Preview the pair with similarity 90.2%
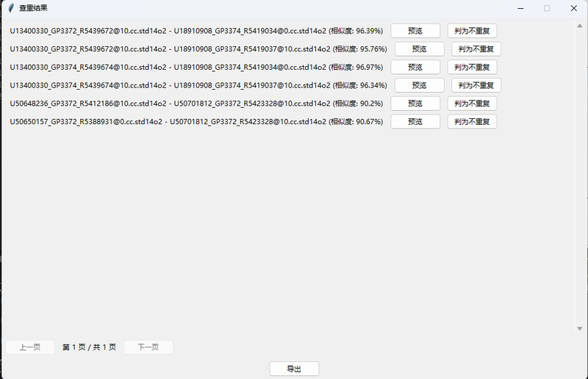 tap(415, 104)
